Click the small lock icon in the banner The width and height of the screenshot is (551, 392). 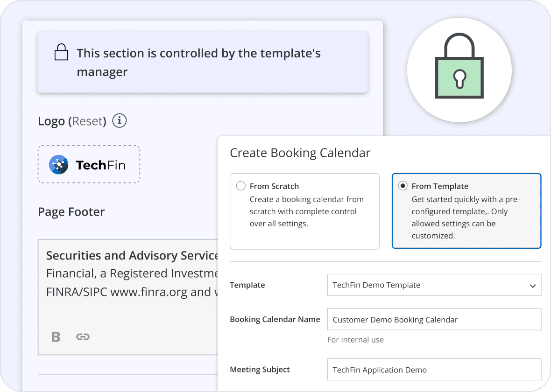(61, 52)
